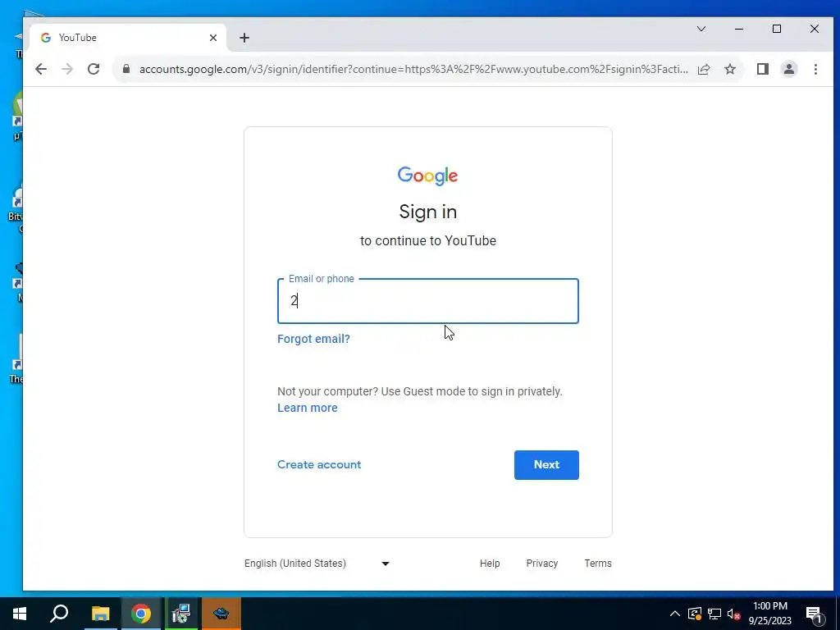Open Chrome's three-dot menu
The width and height of the screenshot is (840, 630).
tap(815, 69)
